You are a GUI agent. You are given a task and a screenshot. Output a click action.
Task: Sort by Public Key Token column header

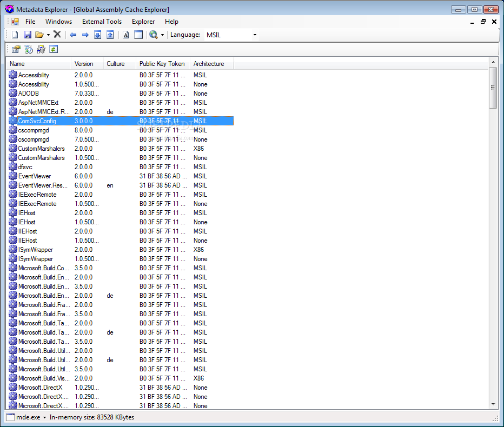(163, 64)
